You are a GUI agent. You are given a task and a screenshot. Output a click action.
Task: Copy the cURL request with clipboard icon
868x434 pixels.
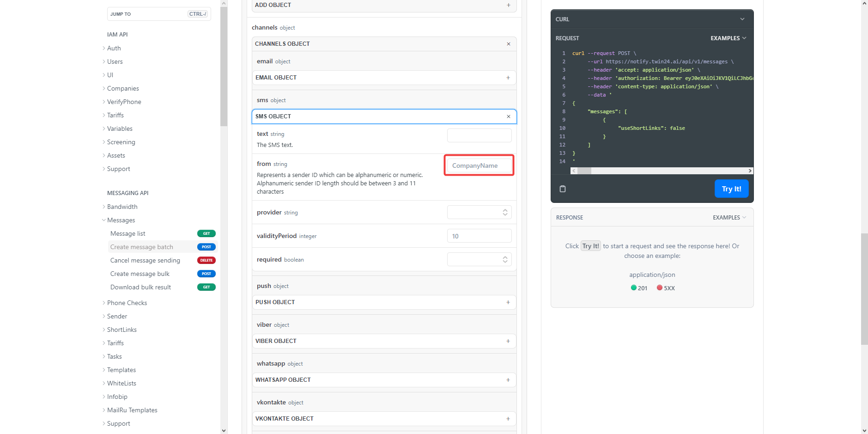pos(562,189)
